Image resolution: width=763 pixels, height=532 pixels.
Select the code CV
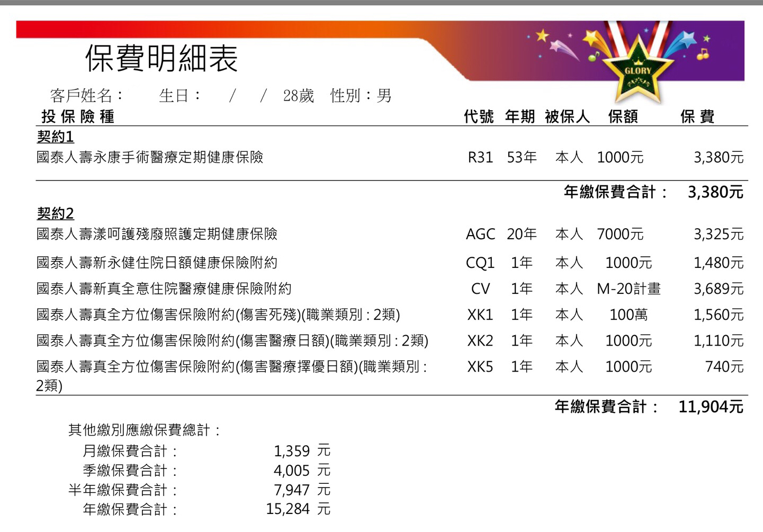pyautogui.click(x=480, y=288)
